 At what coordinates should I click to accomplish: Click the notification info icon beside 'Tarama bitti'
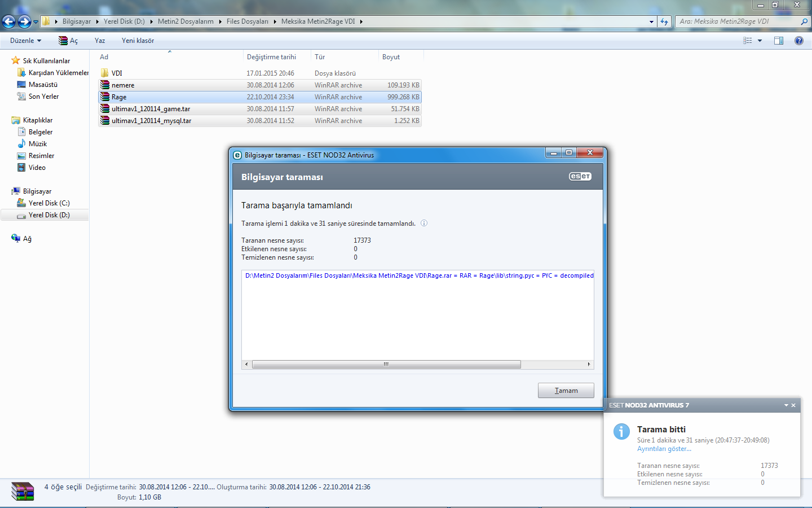point(621,432)
